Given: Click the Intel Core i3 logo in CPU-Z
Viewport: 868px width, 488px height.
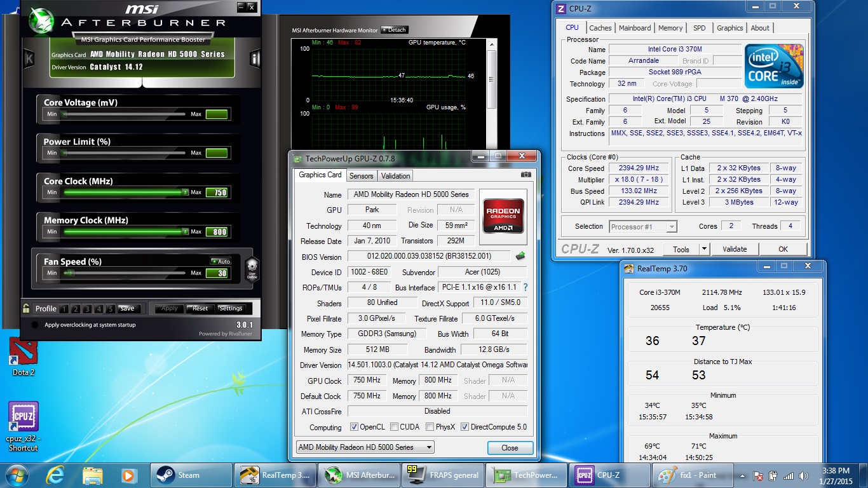Looking at the screenshot, I should 774,66.
